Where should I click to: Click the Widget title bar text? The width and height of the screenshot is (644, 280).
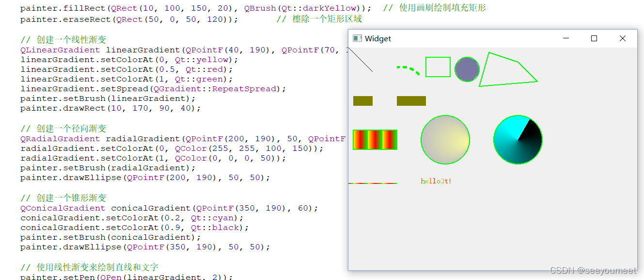click(378, 39)
